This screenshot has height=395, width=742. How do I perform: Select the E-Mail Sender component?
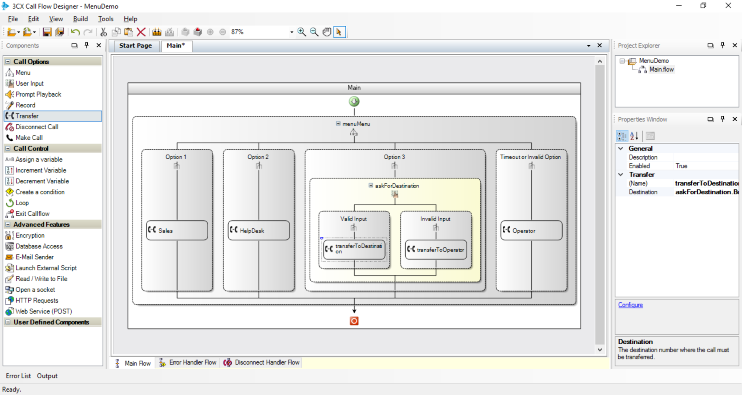pos(53,257)
